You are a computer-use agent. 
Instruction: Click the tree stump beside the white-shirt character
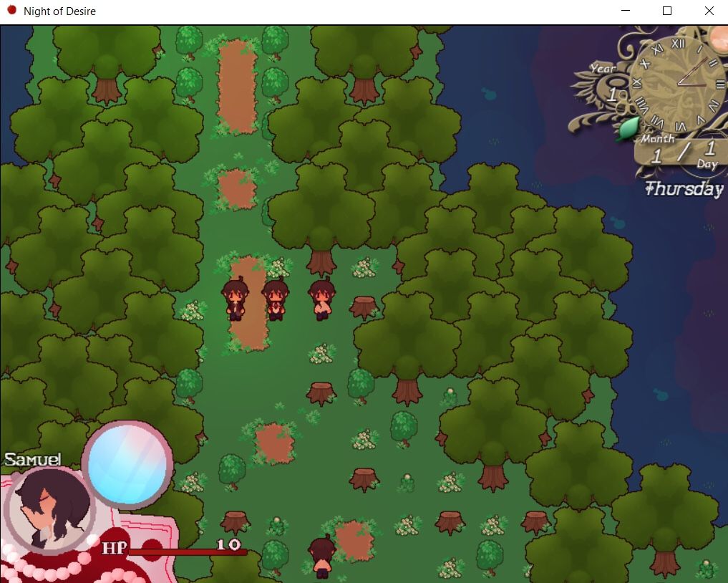[364, 308]
